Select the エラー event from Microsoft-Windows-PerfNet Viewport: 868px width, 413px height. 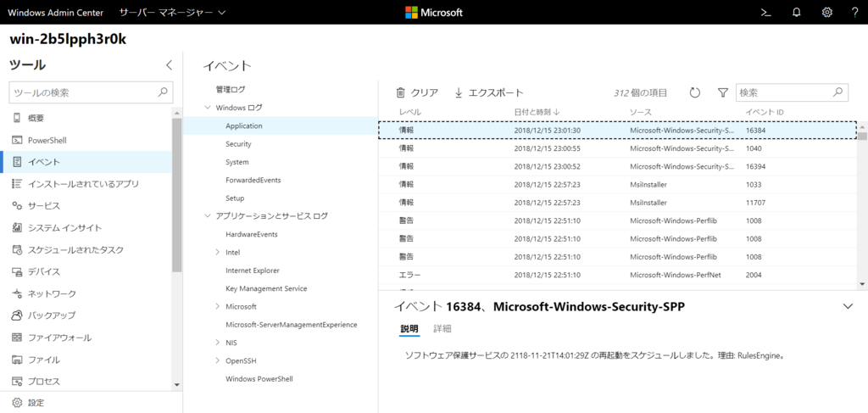pyautogui.click(x=617, y=275)
